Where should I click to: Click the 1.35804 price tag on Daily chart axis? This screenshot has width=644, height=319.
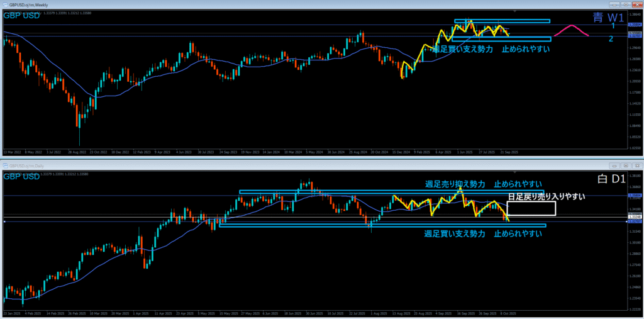635,196
